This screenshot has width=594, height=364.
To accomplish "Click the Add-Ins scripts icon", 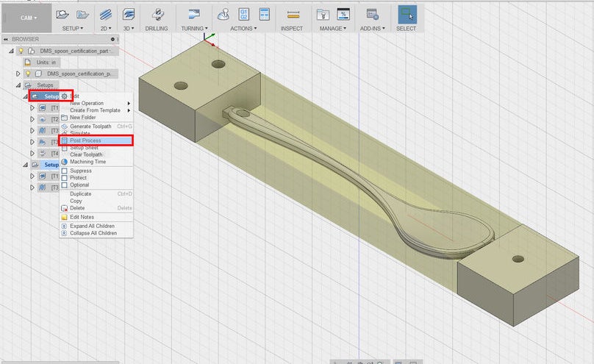I will coord(373,15).
